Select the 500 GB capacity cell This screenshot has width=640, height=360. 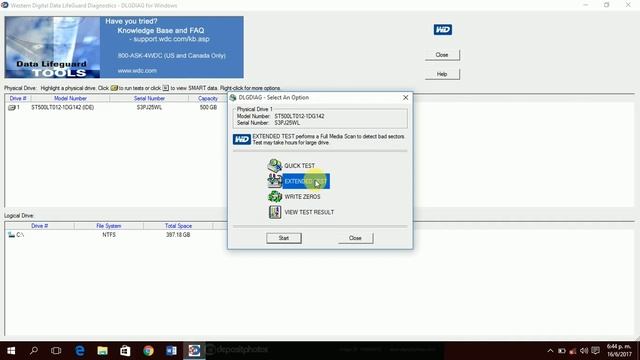[208, 107]
